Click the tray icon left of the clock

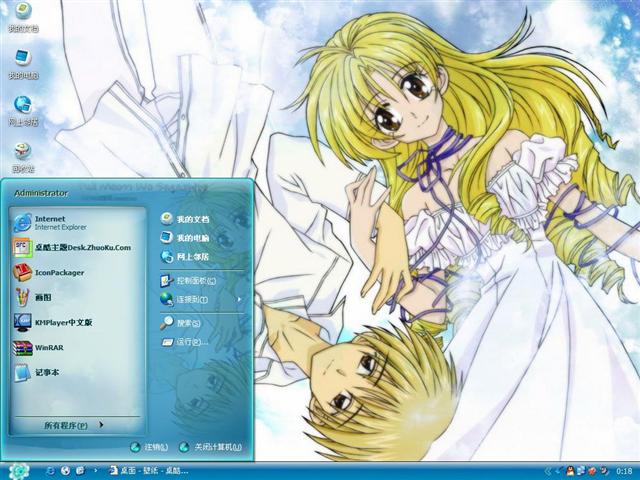click(x=603, y=471)
